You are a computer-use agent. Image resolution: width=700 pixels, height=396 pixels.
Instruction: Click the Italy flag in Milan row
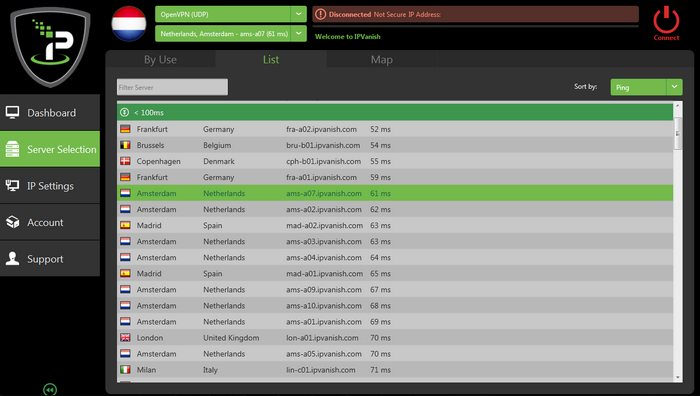point(125,370)
